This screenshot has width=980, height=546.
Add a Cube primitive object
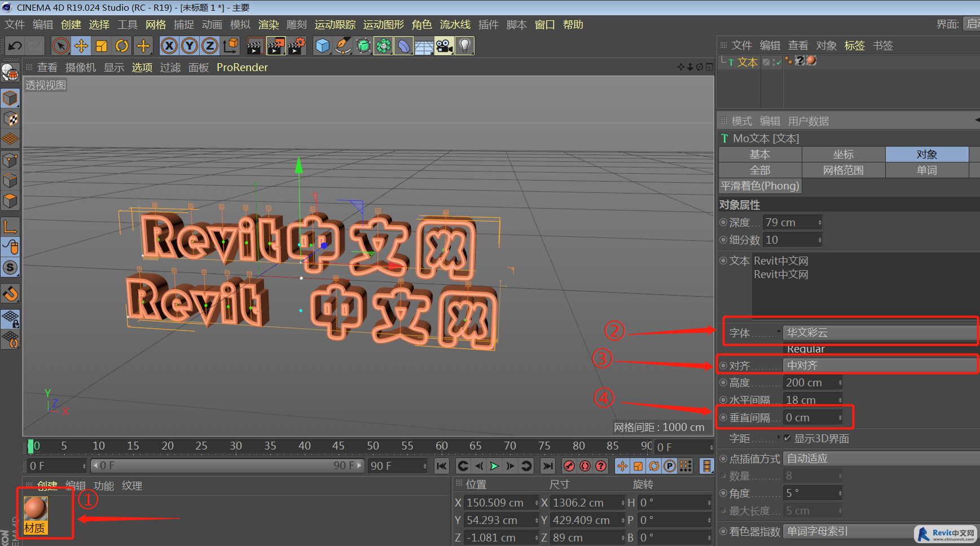(323, 46)
